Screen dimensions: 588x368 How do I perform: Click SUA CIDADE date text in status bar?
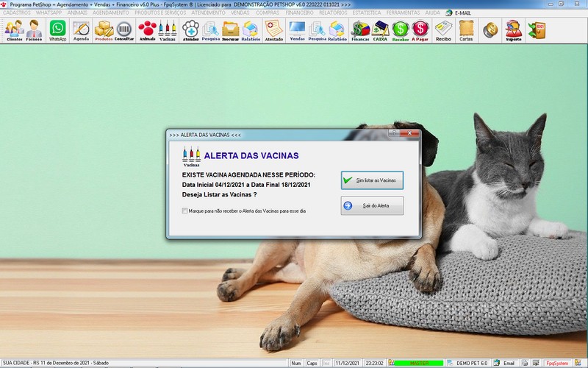point(56,363)
